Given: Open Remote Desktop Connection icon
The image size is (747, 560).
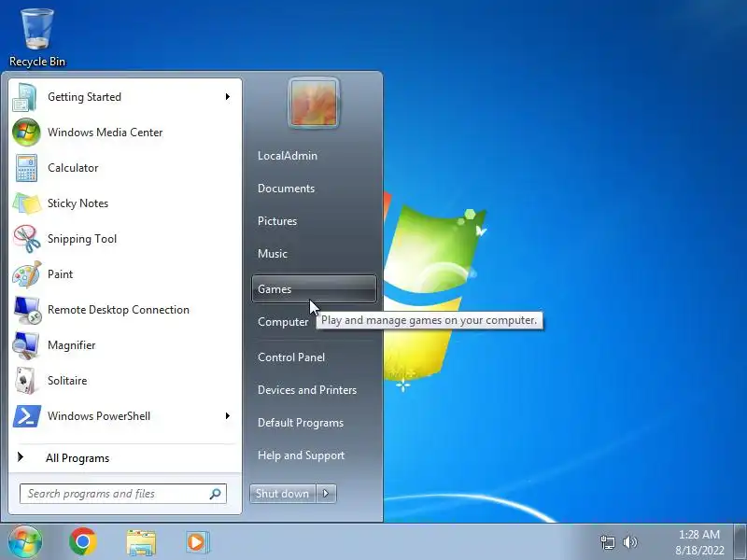Looking at the screenshot, I should [27, 310].
